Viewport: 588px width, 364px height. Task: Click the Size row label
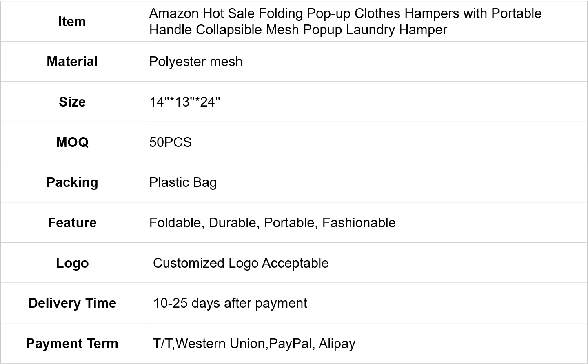(x=72, y=102)
